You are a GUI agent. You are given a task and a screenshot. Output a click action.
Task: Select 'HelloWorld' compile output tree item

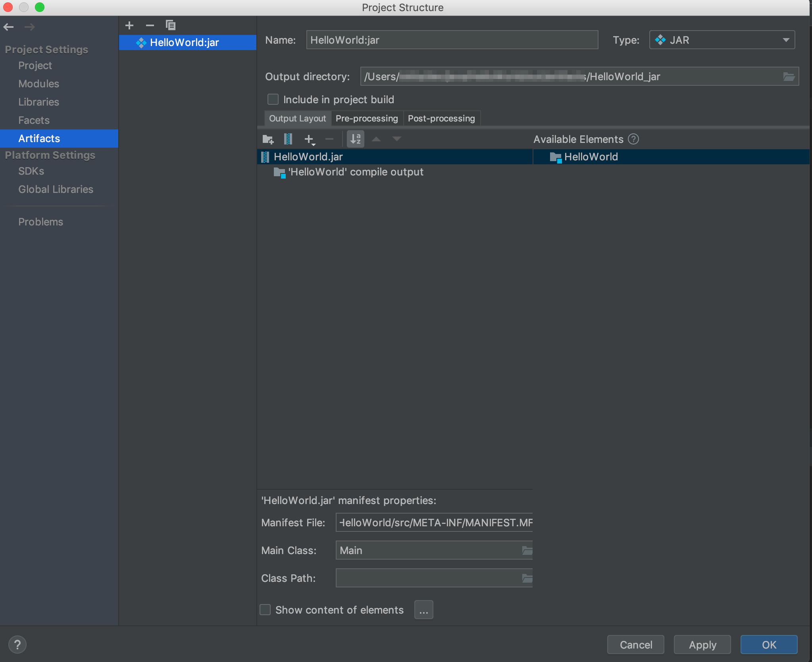tap(356, 172)
